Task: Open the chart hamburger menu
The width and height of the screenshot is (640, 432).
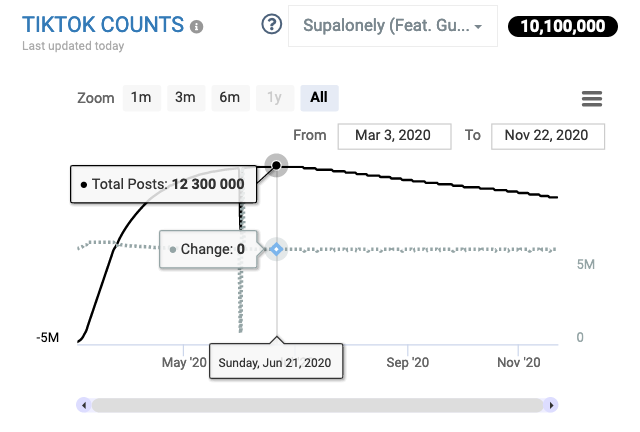Action: [591, 98]
